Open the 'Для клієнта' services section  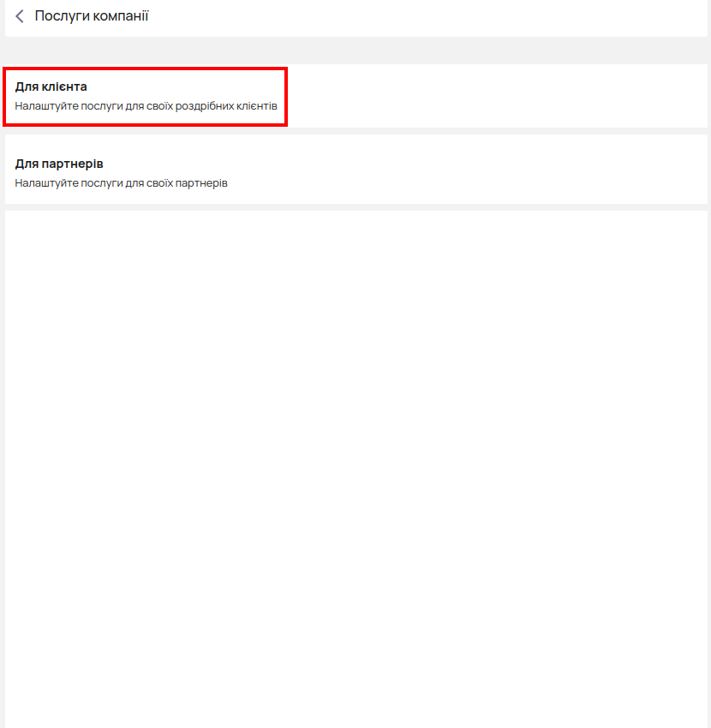pyautogui.click(x=355, y=96)
